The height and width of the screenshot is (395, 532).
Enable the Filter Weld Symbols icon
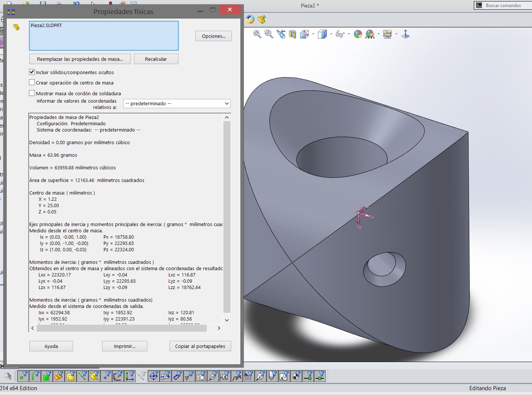coord(237,376)
